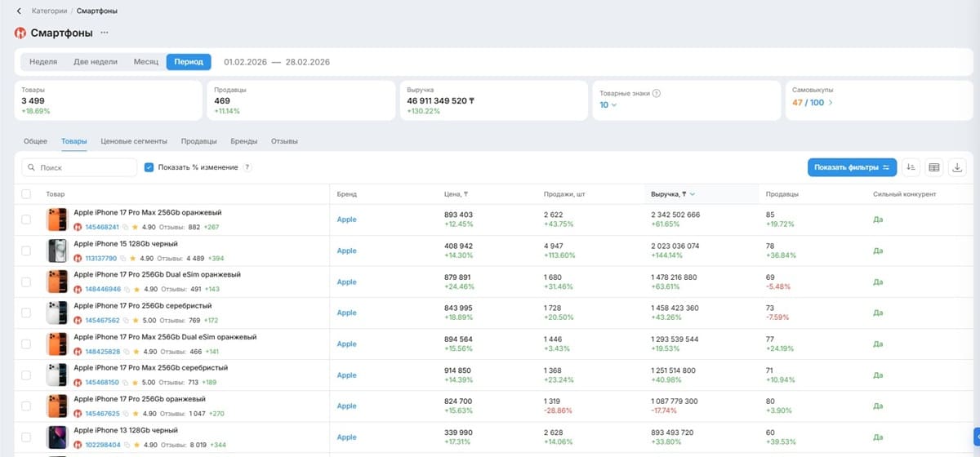Screen dimensions: 980x457
Task: Click the Показать фильтры button
Action: click(852, 167)
